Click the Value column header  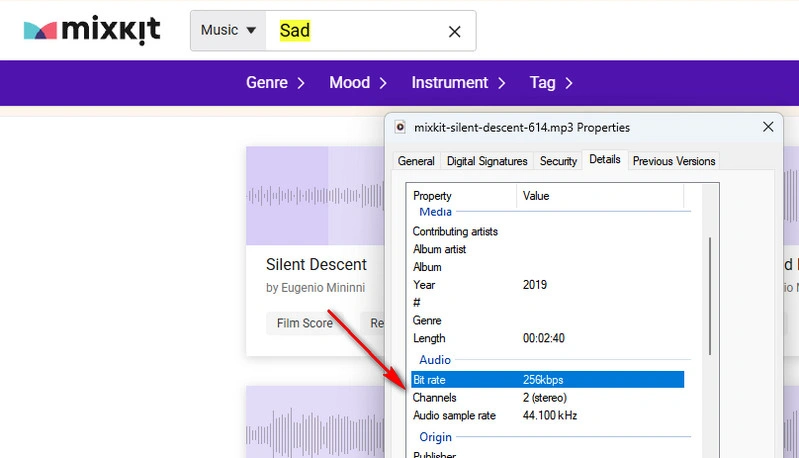click(600, 196)
